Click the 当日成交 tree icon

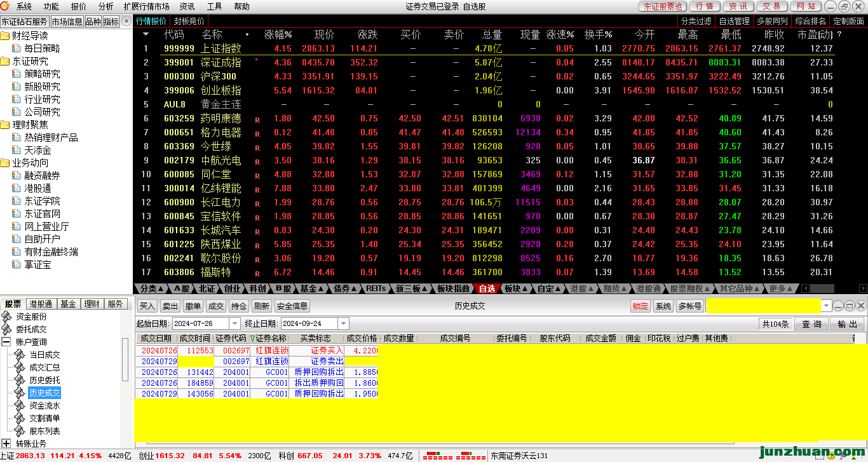tap(21, 355)
